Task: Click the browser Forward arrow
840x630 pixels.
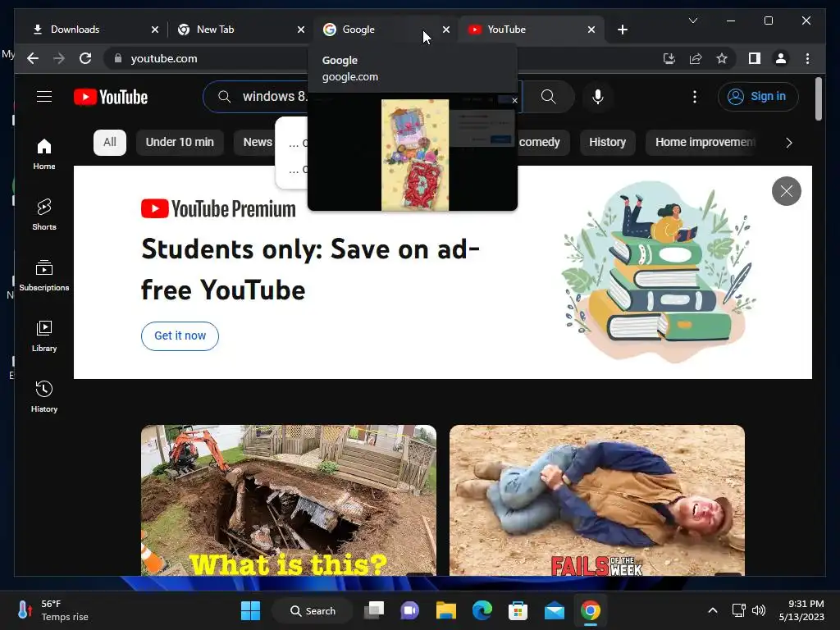Action: [59, 58]
